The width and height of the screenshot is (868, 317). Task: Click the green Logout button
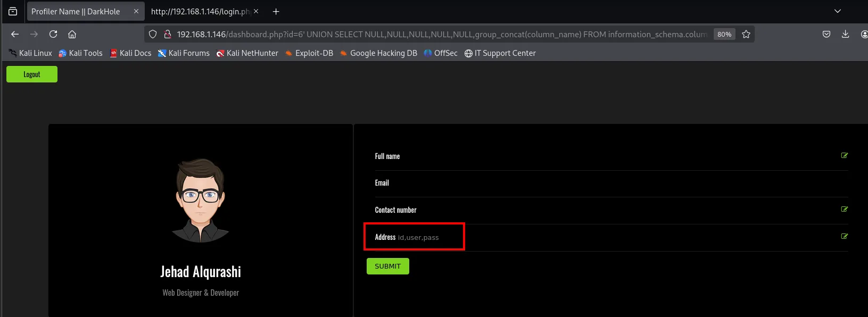(x=32, y=74)
